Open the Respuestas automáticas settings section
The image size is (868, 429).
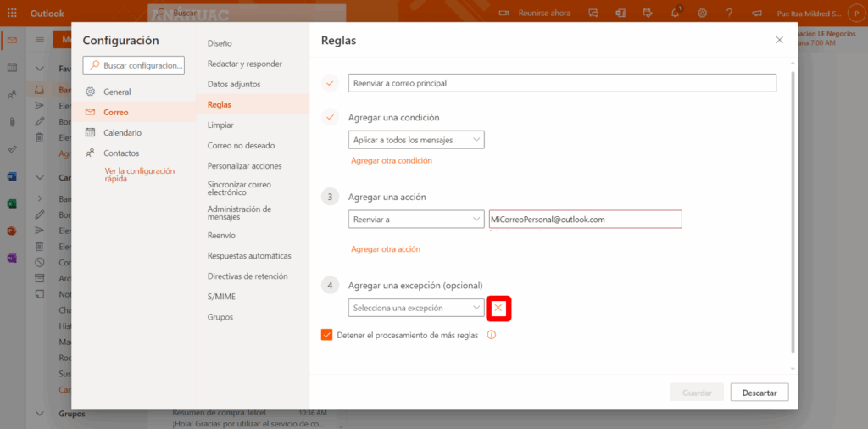pyautogui.click(x=249, y=255)
